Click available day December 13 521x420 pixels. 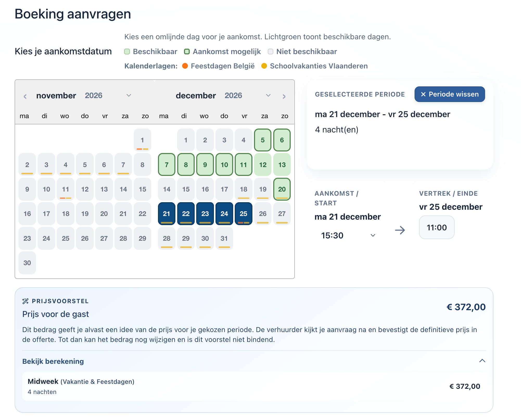click(282, 164)
